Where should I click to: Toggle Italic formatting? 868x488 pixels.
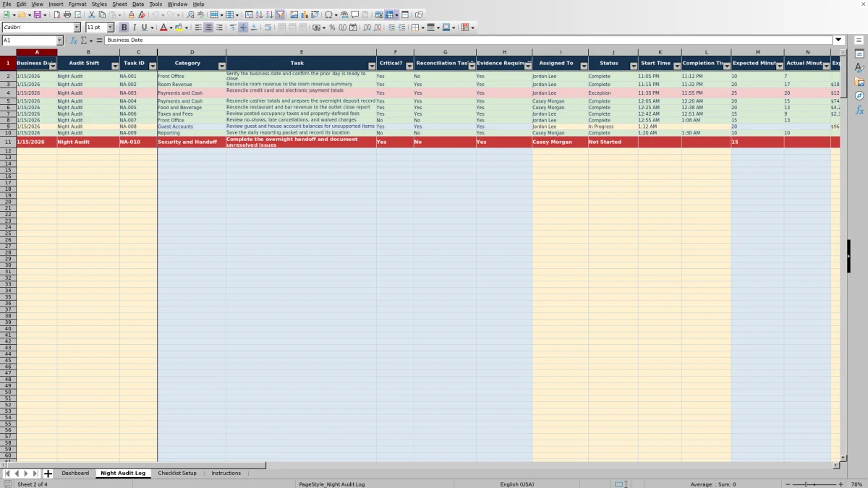tap(134, 27)
